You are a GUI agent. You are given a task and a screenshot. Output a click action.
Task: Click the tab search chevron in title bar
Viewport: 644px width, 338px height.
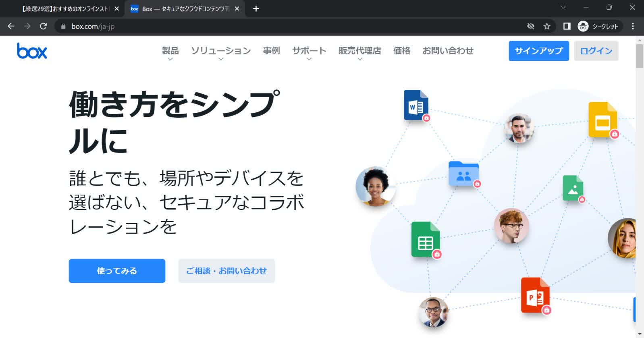click(563, 7)
